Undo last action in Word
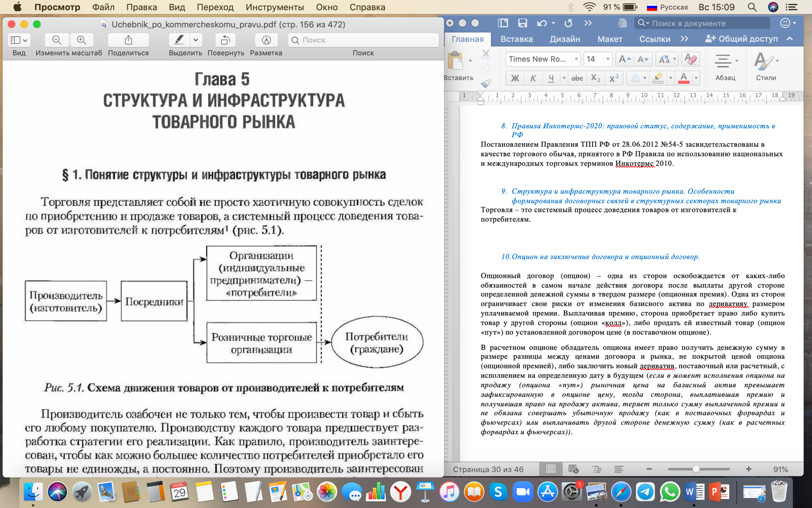812x508 pixels. click(x=542, y=23)
